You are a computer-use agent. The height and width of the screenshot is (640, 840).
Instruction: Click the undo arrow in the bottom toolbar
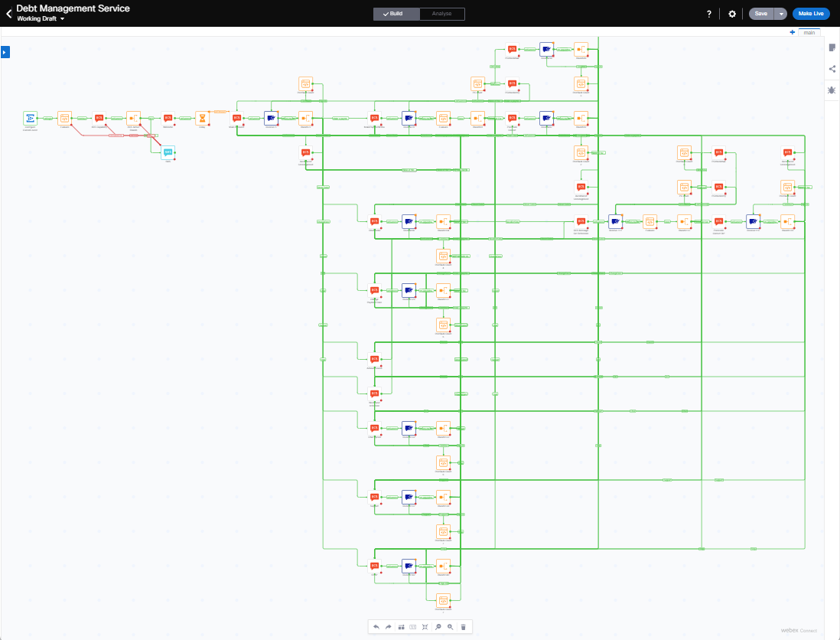pyautogui.click(x=376, y=627)
